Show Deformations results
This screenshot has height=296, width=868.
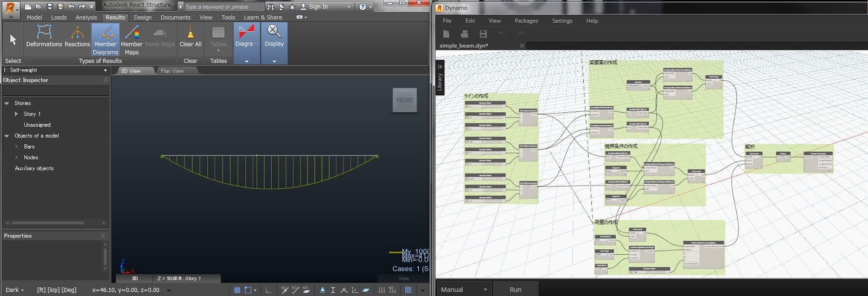tap(44, 37)
